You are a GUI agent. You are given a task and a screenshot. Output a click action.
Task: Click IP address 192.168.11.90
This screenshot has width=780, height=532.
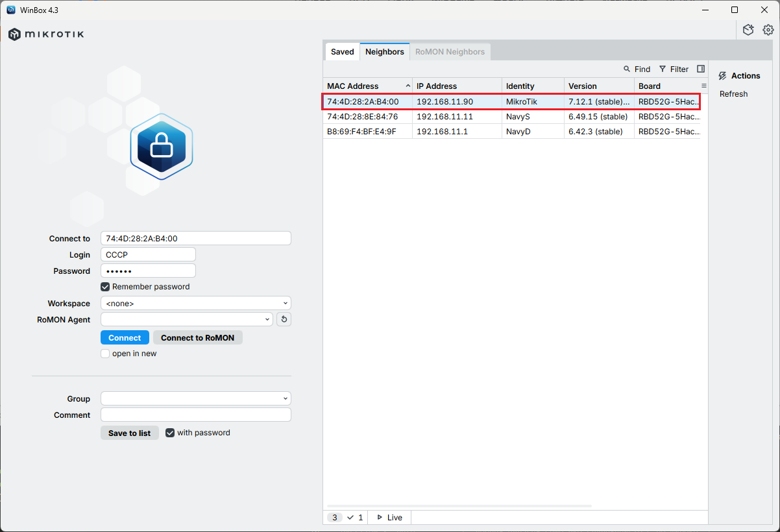coord(445,102)
